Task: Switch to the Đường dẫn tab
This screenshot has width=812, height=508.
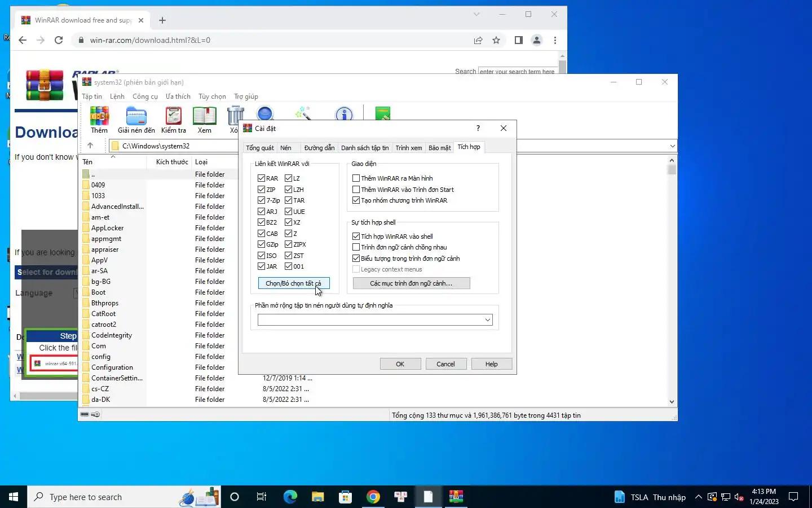Action: (319, 148)
